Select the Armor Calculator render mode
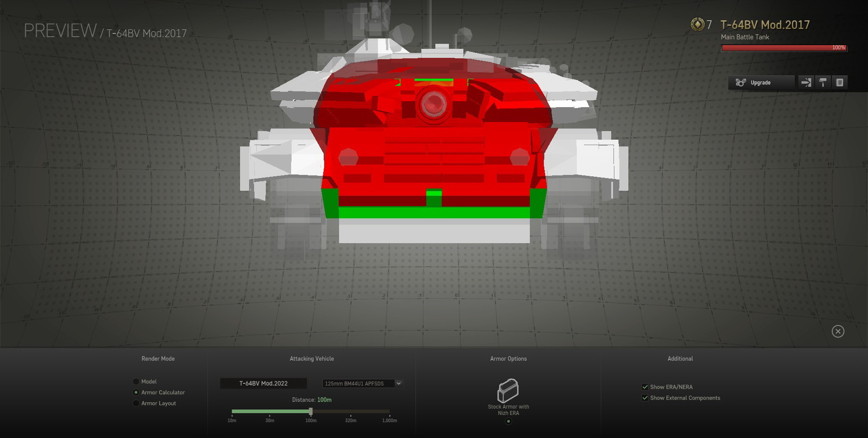The image size is (868, 438). [136, 392]
